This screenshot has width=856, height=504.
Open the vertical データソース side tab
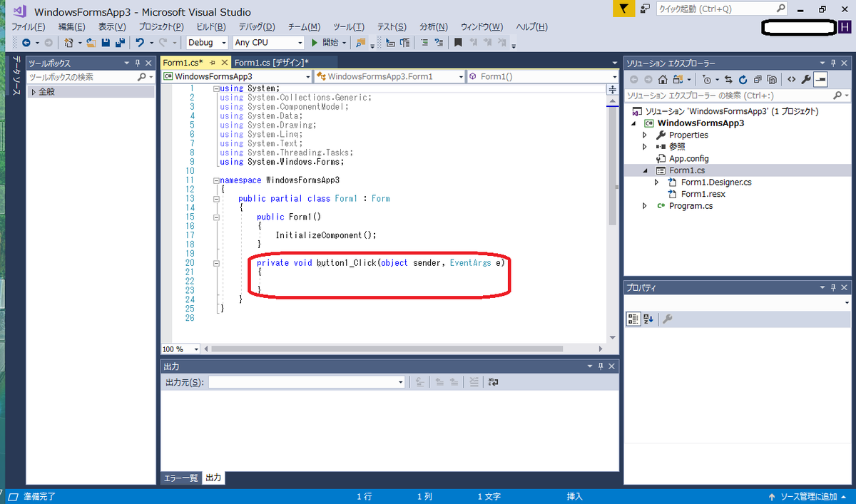click(16, 77)
